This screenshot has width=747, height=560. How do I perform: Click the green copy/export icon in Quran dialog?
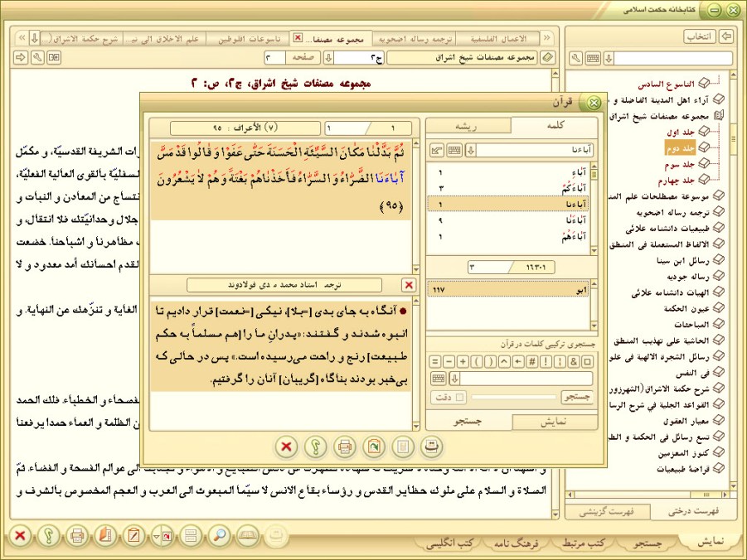[373, 447]
